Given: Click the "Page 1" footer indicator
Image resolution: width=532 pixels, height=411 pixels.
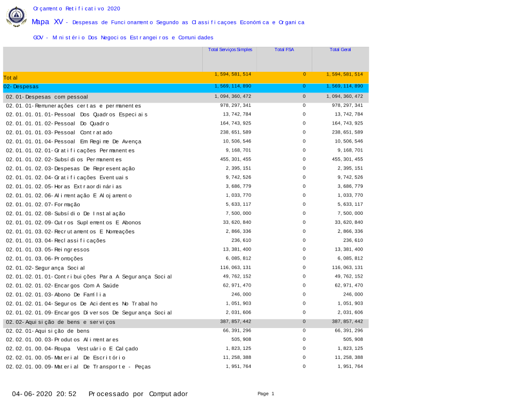Looking at the screenshot, I should click(265, 393).
